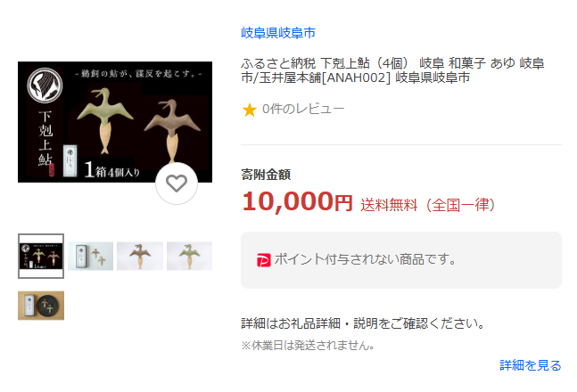Screen dimensions: 577x392
Task: Click the 10,000円 donation amount
Action: click(x=297, y=201)
